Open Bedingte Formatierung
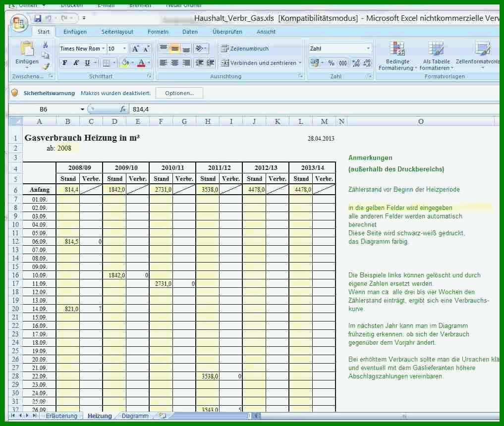This screenshot has width=504, height=426. (397, 56)
